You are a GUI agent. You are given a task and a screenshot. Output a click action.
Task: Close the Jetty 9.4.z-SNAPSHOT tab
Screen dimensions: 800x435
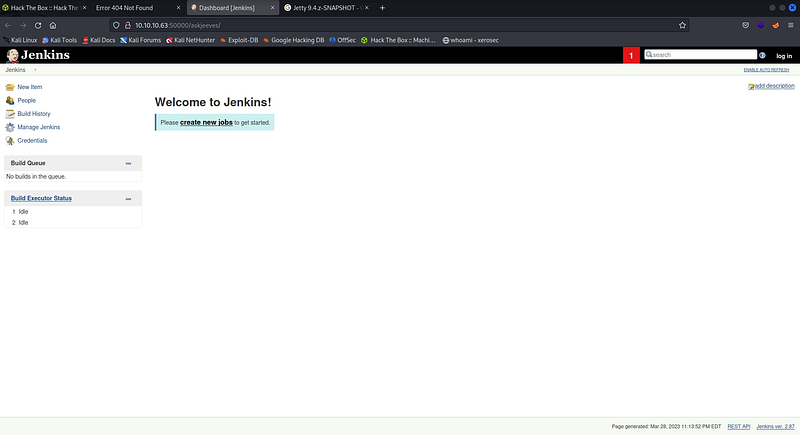(367, 8)
